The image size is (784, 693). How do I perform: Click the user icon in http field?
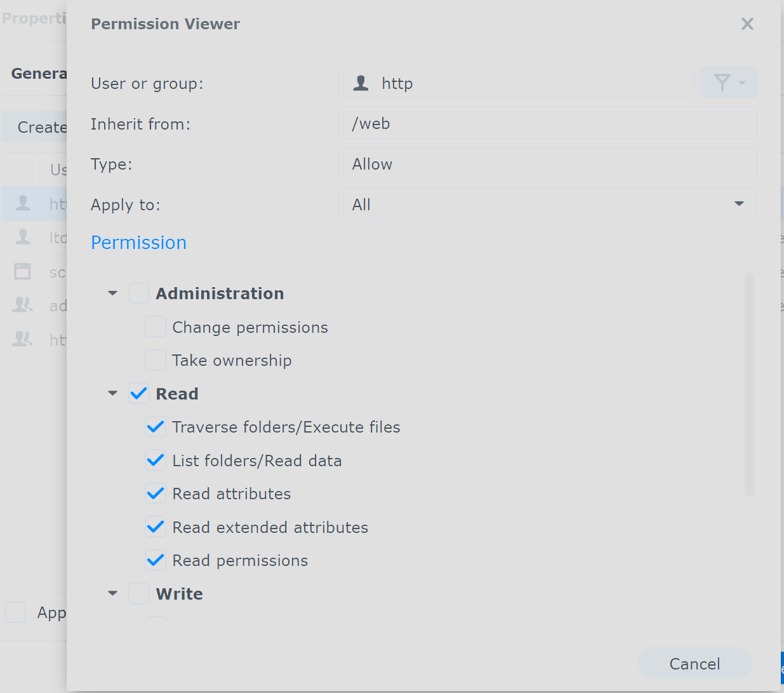pos(361,83)
